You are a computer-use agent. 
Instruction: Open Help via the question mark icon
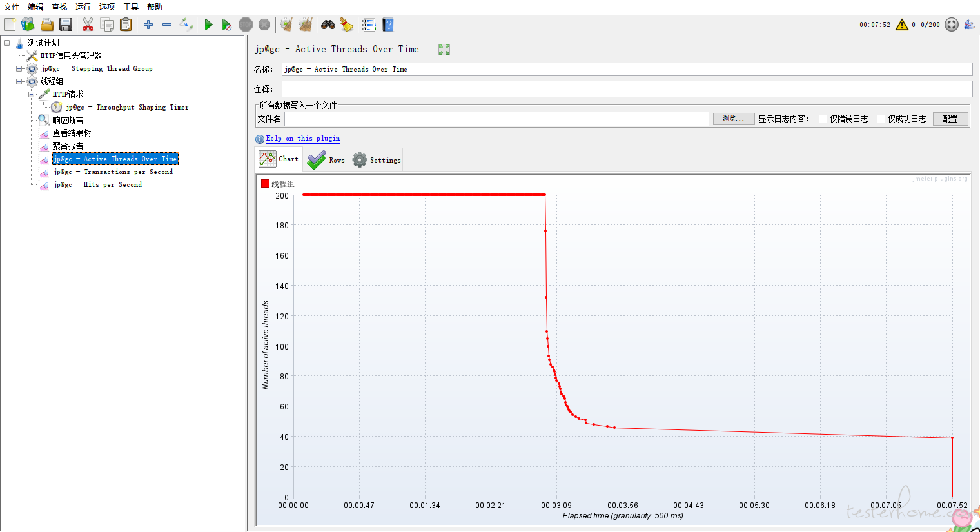coord(387,25)
